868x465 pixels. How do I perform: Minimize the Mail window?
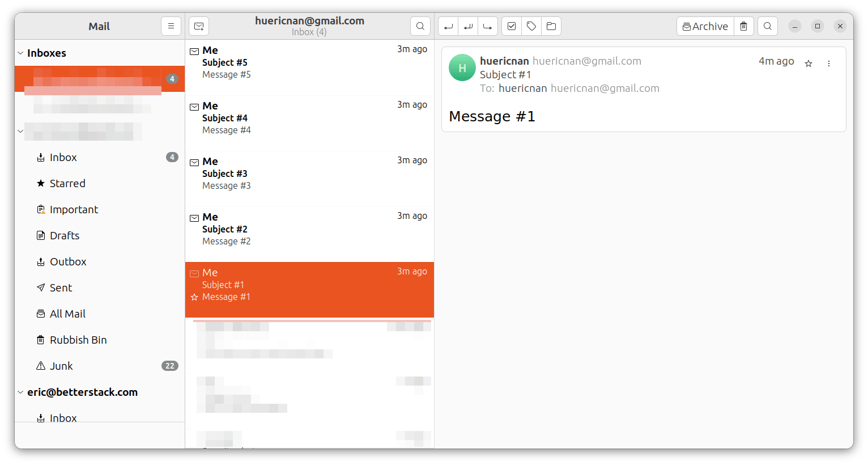pos(795,26)
